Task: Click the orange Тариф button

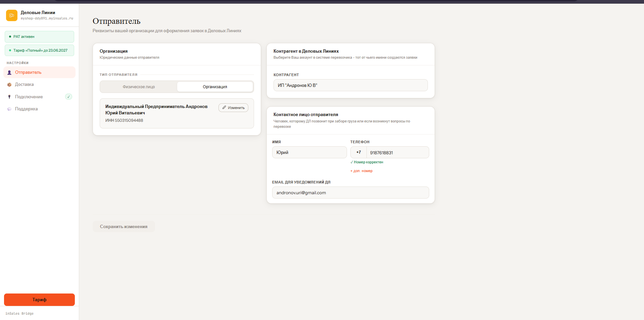Action: [39, 300]
